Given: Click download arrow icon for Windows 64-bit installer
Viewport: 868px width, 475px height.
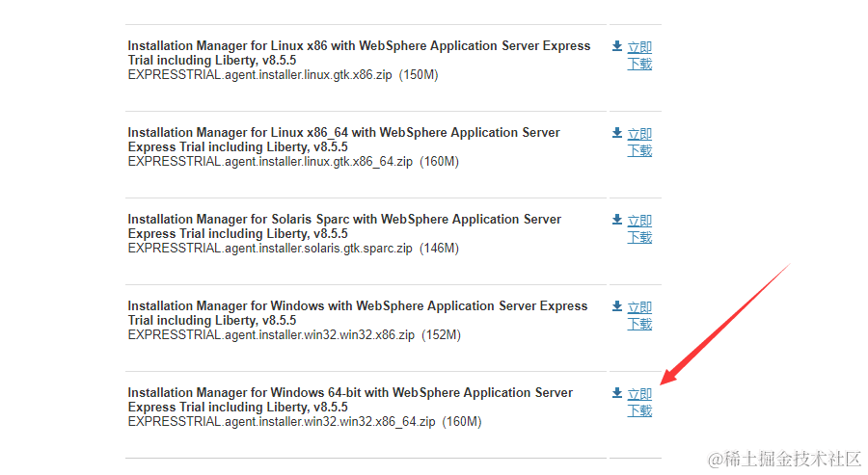Looking at the screenshot, I should pos(617,393).
